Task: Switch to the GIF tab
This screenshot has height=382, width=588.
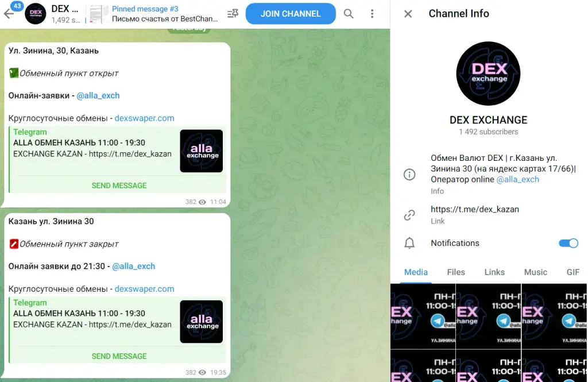Action: [573, 272]
